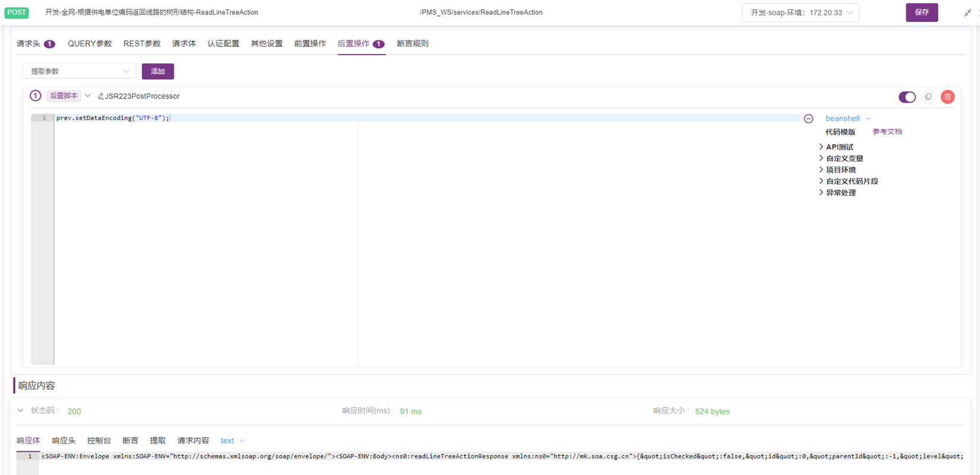
Task: Expand the 项目环境 node
Action: 821,170
